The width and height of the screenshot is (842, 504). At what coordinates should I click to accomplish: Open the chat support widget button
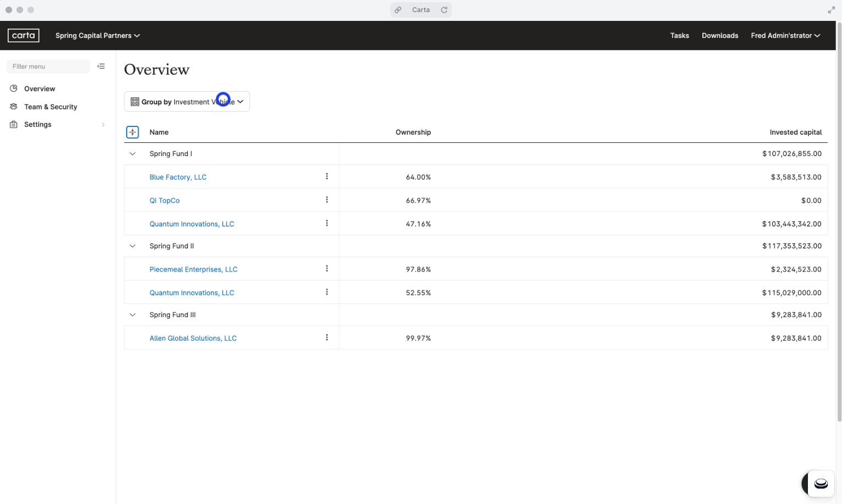[821, 484]
